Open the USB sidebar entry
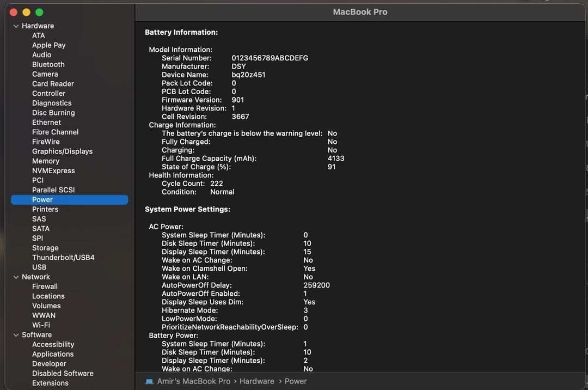 pyautogui.click(x=39, y=267)
